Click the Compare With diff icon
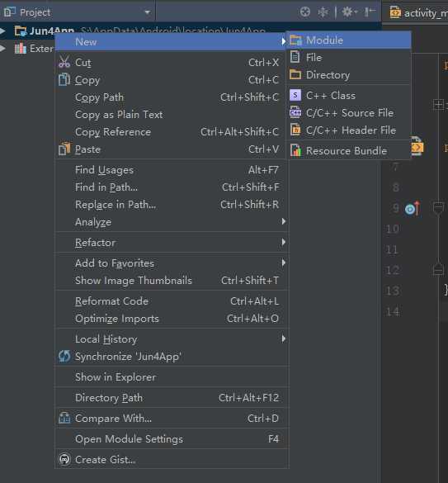The height and width of the screenshot is (483, 448). tap(64, 418)
